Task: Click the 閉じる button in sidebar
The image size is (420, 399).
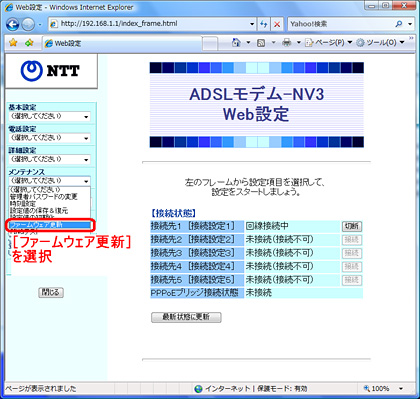Action: (x=51, y=292)
